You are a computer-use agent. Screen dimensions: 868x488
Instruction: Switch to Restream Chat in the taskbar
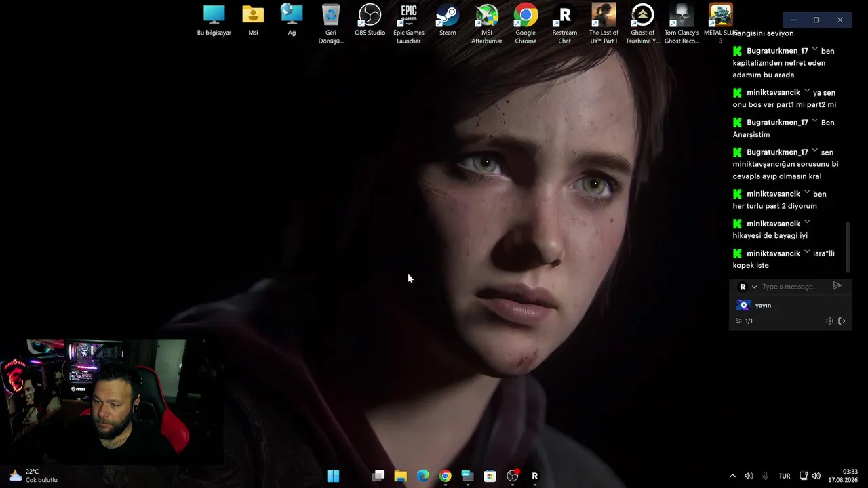pos(535,476)
